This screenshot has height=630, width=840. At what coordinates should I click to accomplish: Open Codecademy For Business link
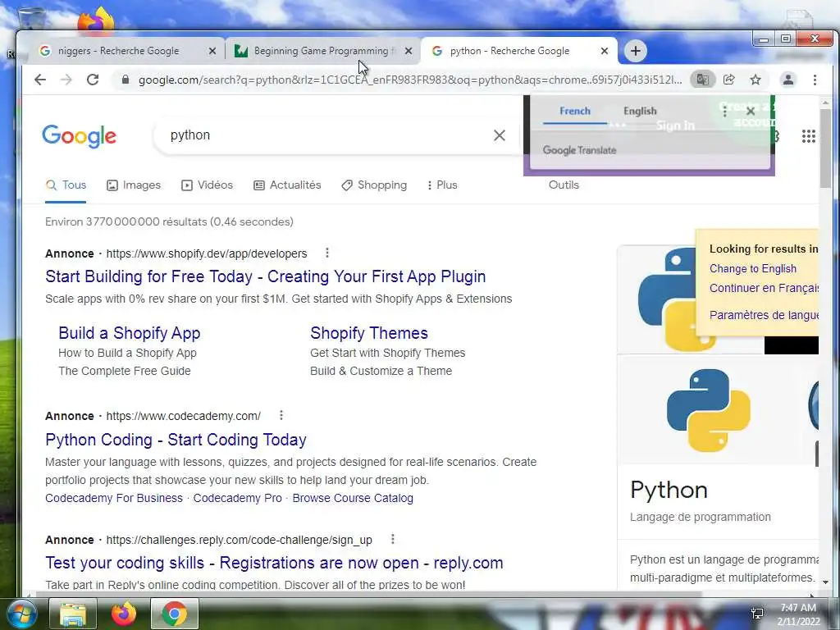tap(113, 498)
